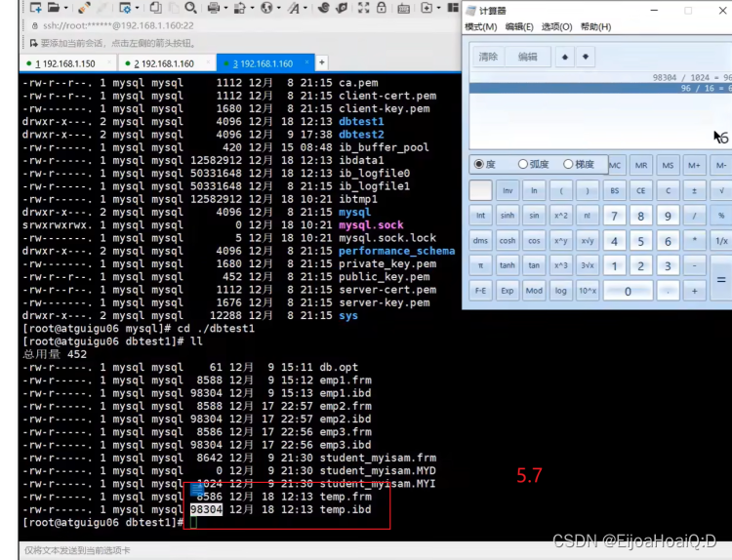732x560 pixels.
Task: Click the first swirl Xftp icon
Action: click(x=323, y=8)
